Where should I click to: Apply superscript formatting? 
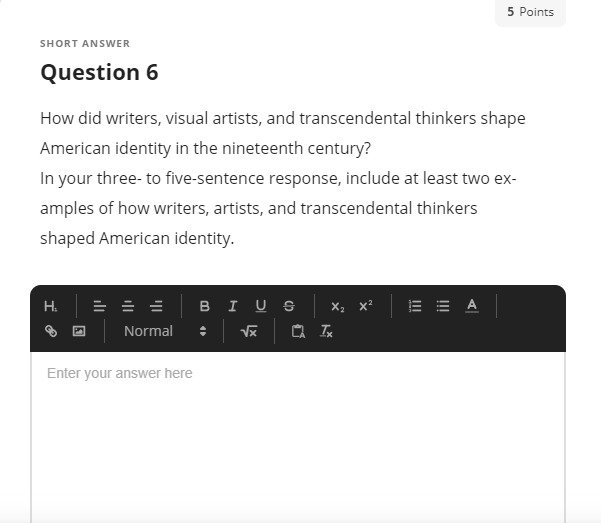tap(366, 306)
